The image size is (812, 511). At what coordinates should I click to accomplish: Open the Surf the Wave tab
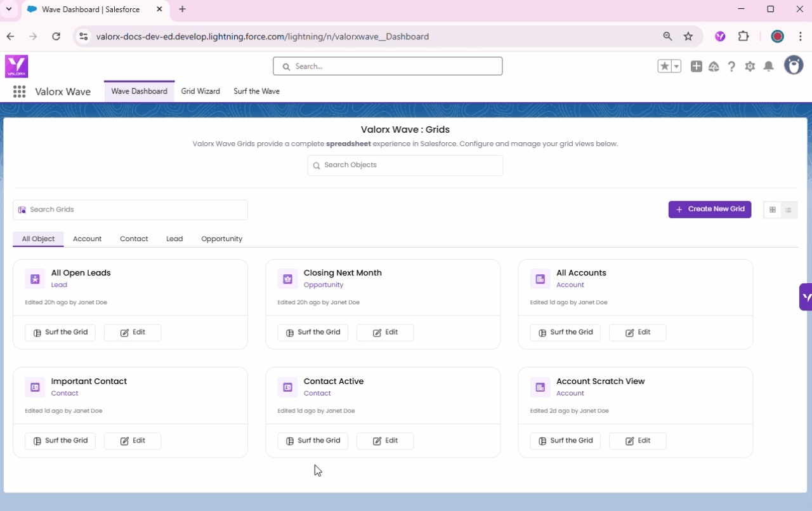coord(256,91)
